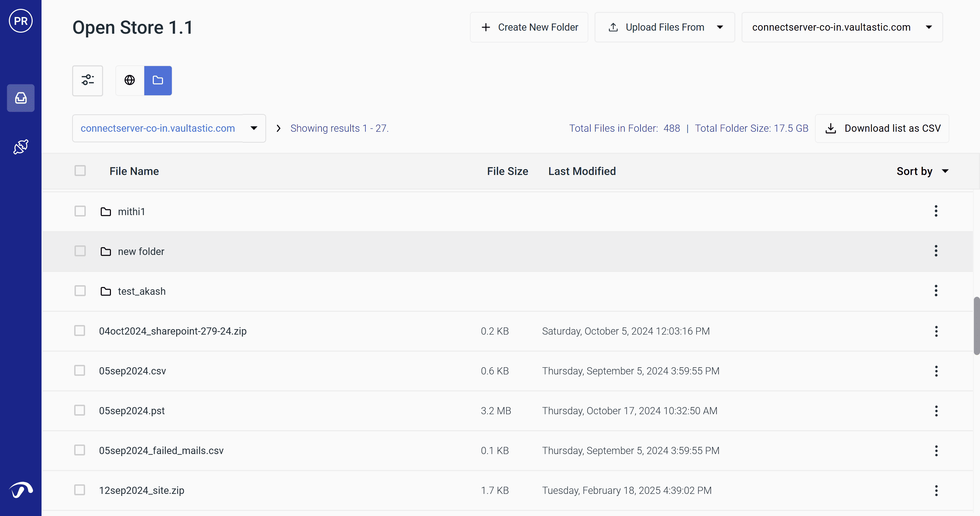Open three-dot menu for mithi1 folder
Image resolution: width=980 pixels, height=516 pixels.
(936, 211)
